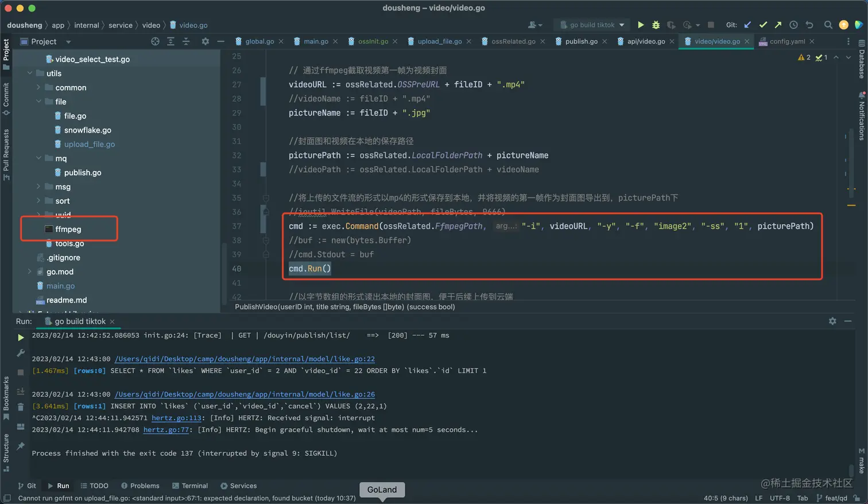Expand the msg folder
The image size is (868, 504).
click(38, 186)
